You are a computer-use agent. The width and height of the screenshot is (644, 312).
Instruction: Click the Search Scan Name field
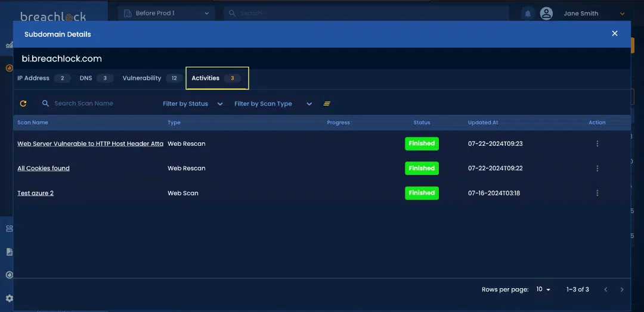(84, 104)
